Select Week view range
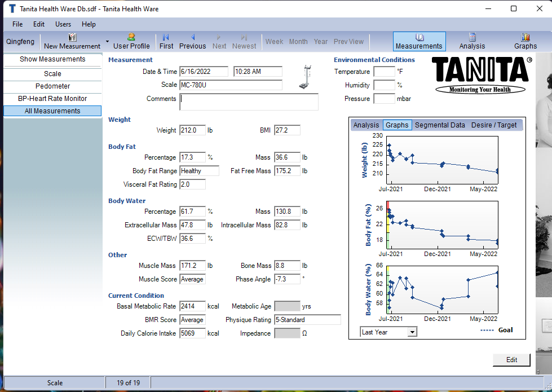552x392 pixels. tap(274, 42)
